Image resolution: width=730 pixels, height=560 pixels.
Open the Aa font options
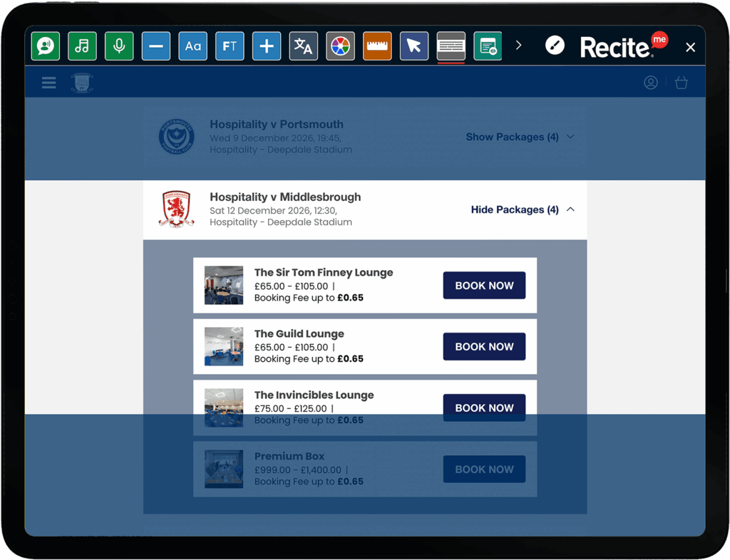192,46
